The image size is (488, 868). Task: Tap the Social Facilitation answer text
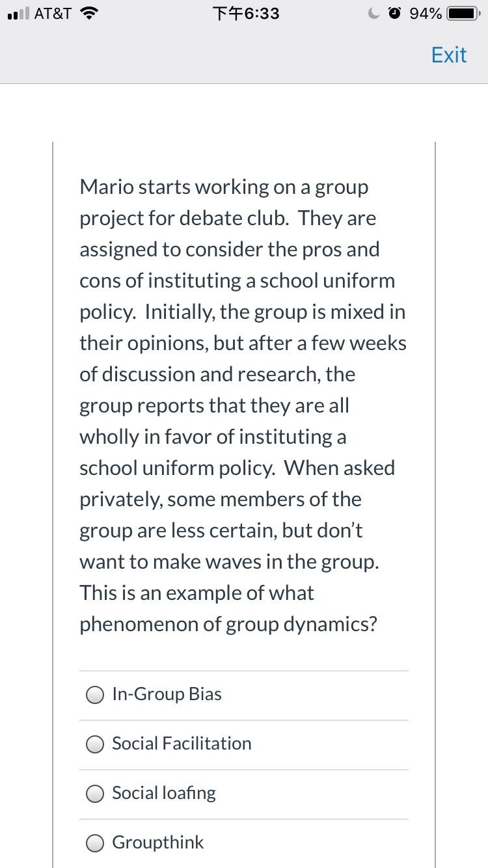tap(182, 744)
